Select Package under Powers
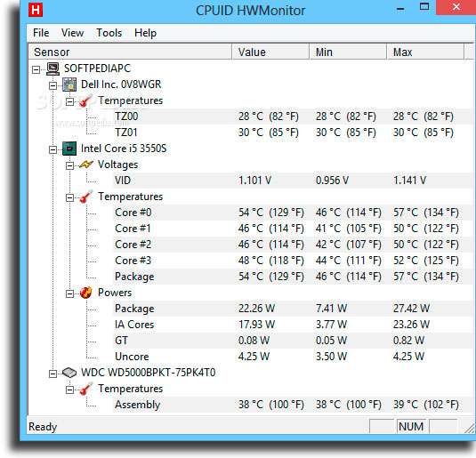The height and width of the screenshot is (458, 476). click(293, 309)
